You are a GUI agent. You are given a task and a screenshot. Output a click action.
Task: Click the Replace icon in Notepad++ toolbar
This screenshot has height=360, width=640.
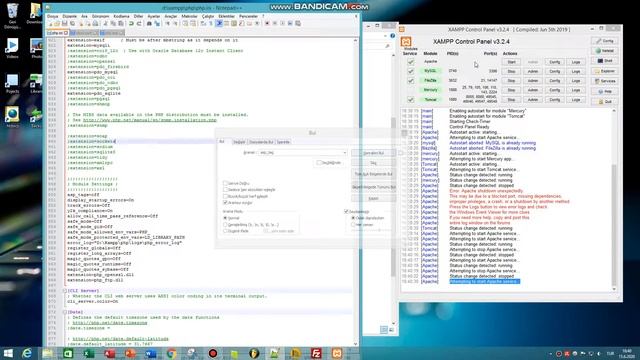coord(157,24)
